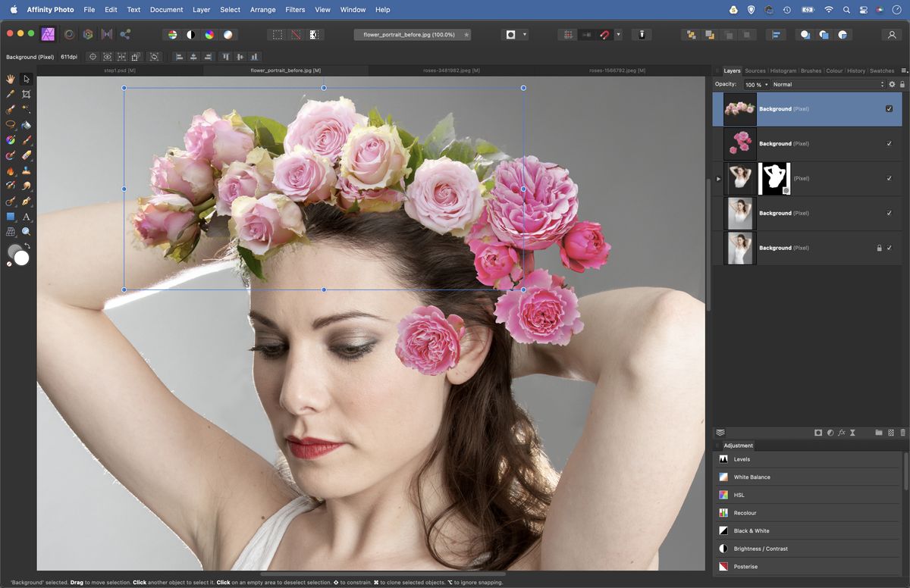Create a new layer group folder
Viewport: 910px width, 588px height.
coord(879,432)
